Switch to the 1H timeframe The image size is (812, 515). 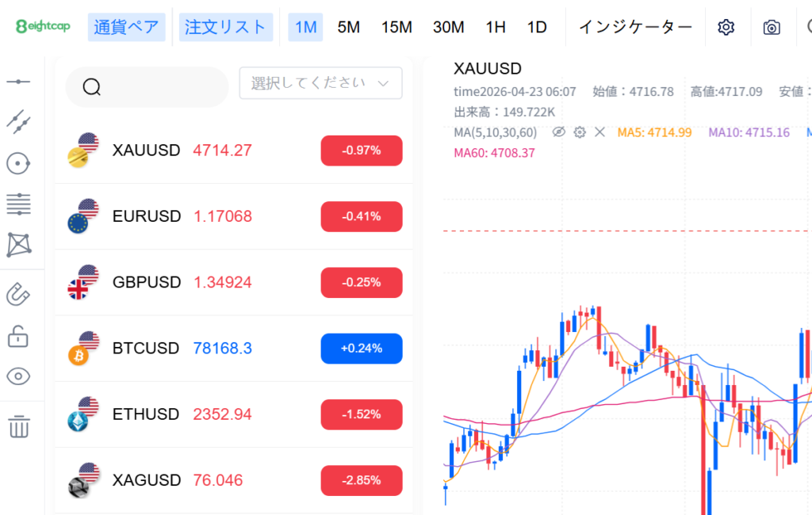pos(496,27)
